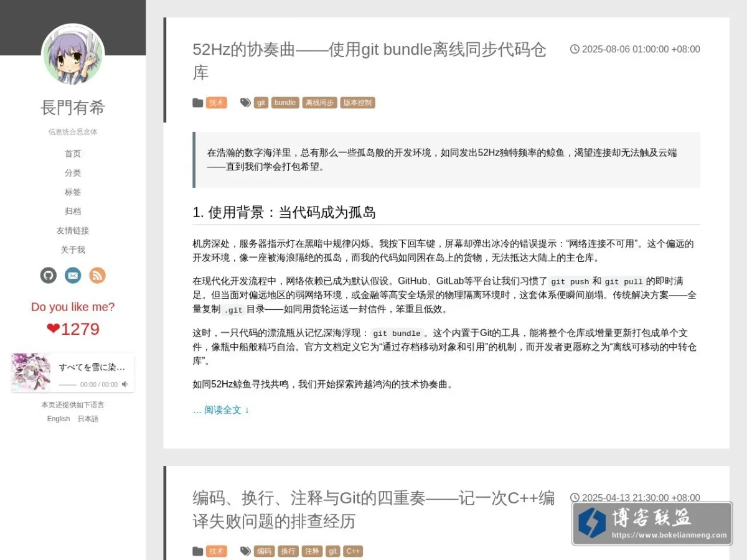Click the date 2025-08-06 01:00:00 +08:00
This screenshot has height=560, width=747.
(x=641, y=49)
